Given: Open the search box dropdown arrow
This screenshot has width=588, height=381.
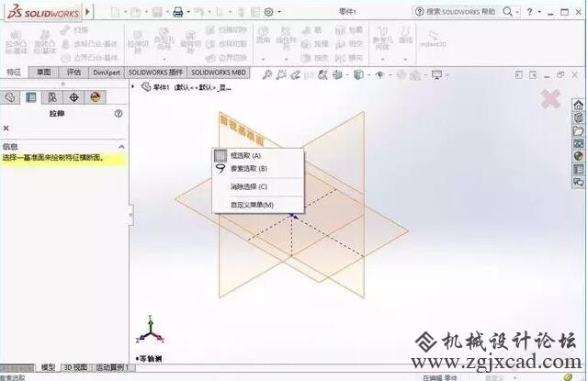Looking at the screenshot, I should tap(517, 12).
